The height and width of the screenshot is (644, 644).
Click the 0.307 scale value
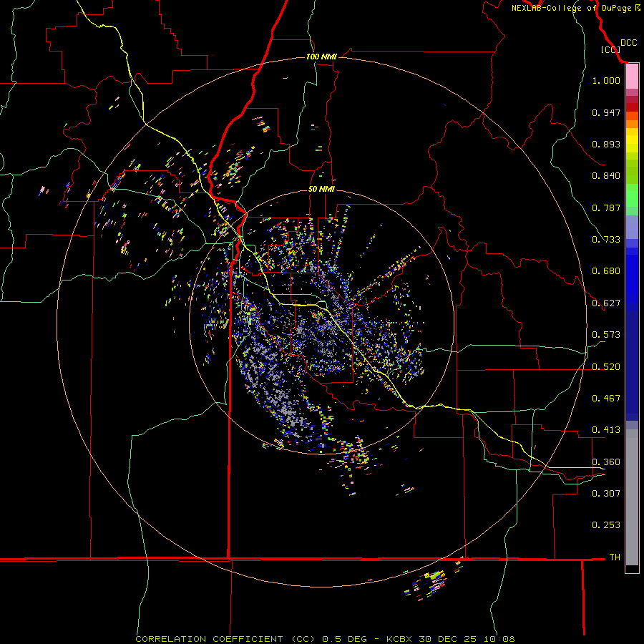tap(606, 493)
